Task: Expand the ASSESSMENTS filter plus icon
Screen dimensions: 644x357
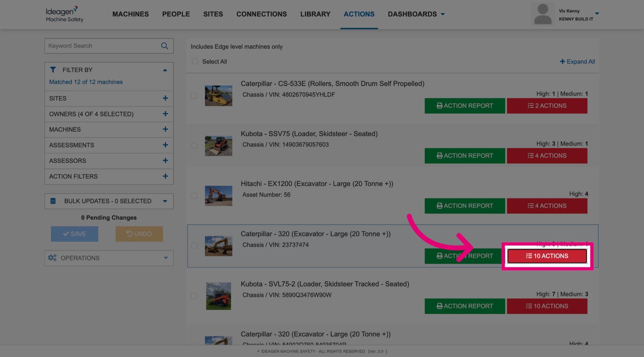Action: 165,145
